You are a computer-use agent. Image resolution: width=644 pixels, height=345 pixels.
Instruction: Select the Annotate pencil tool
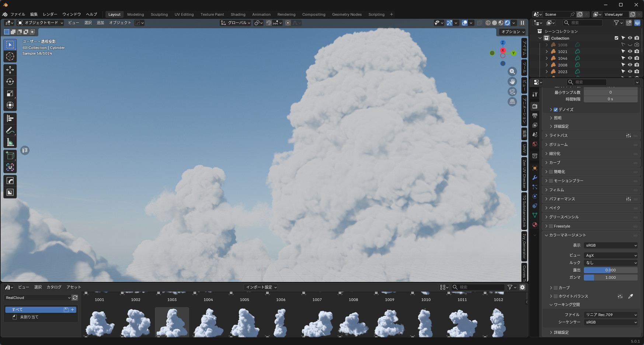10,131
